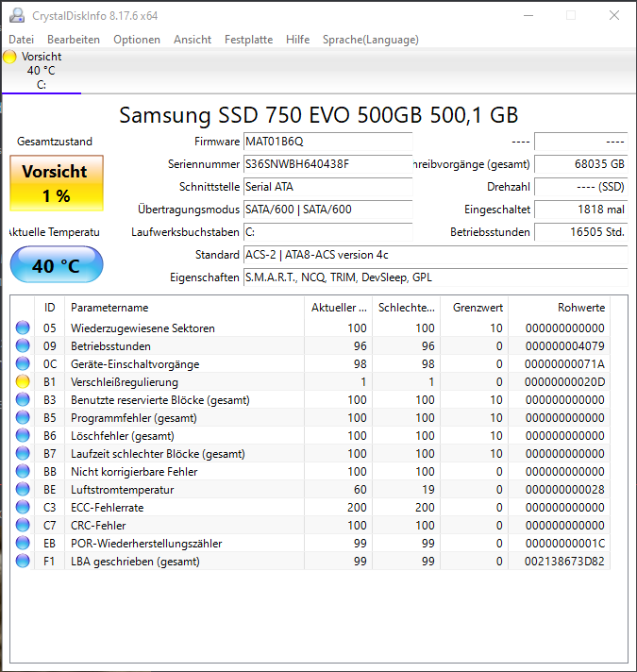Viewport: 637px width, 672px height.
Task: Click the Drehzahl value ---- (SSD)
Action: (x=581, y=187)
